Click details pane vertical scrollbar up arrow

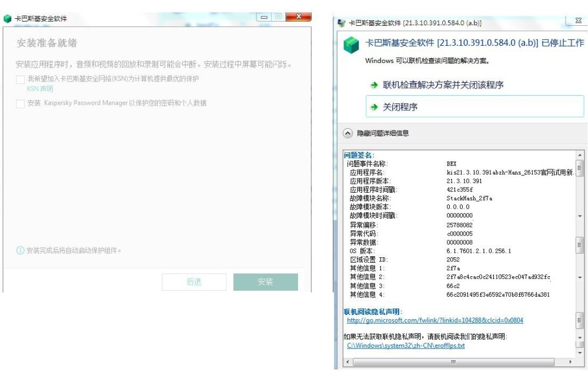coord(580,155)
